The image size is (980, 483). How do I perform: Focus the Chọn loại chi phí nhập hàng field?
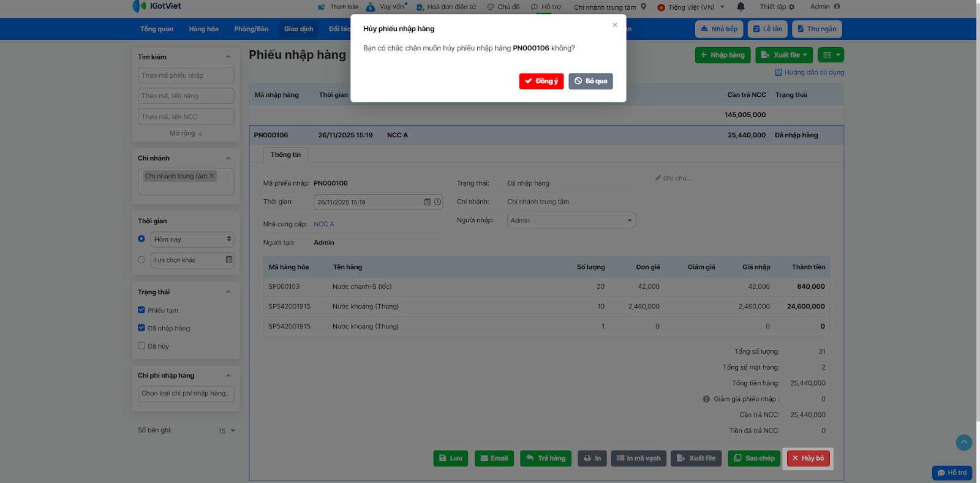coord(186,394)
